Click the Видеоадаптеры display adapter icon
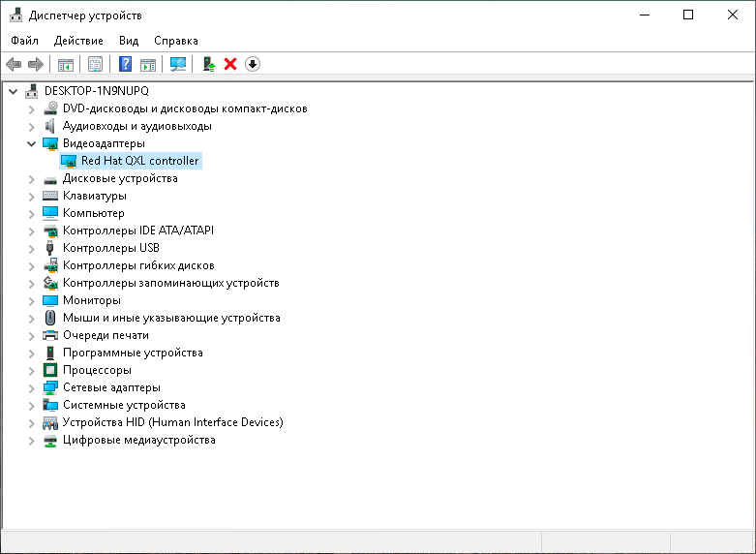 (x=50, y=143)
